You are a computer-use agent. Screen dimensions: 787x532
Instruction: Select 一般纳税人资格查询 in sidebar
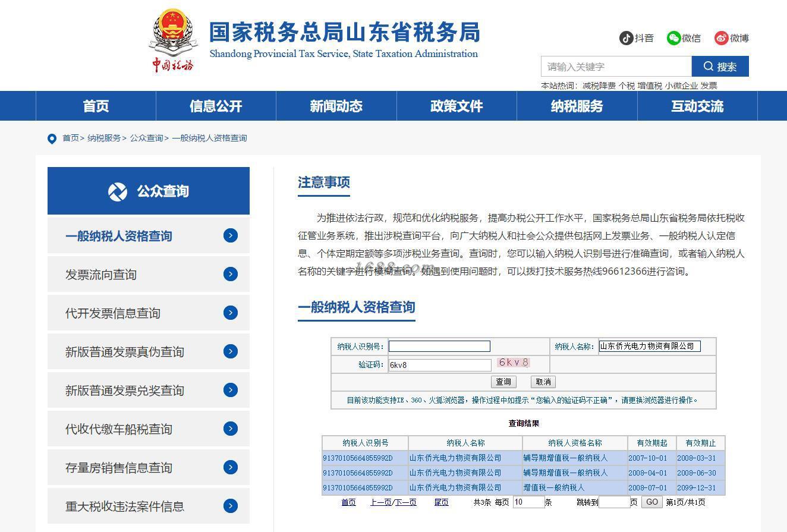[x=149, y=236]
